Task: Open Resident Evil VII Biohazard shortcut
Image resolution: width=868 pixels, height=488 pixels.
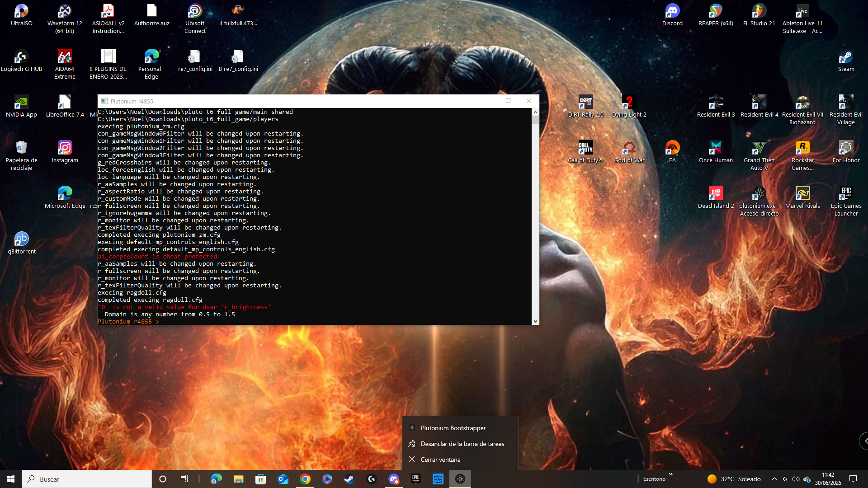Action: coord(802,110)
